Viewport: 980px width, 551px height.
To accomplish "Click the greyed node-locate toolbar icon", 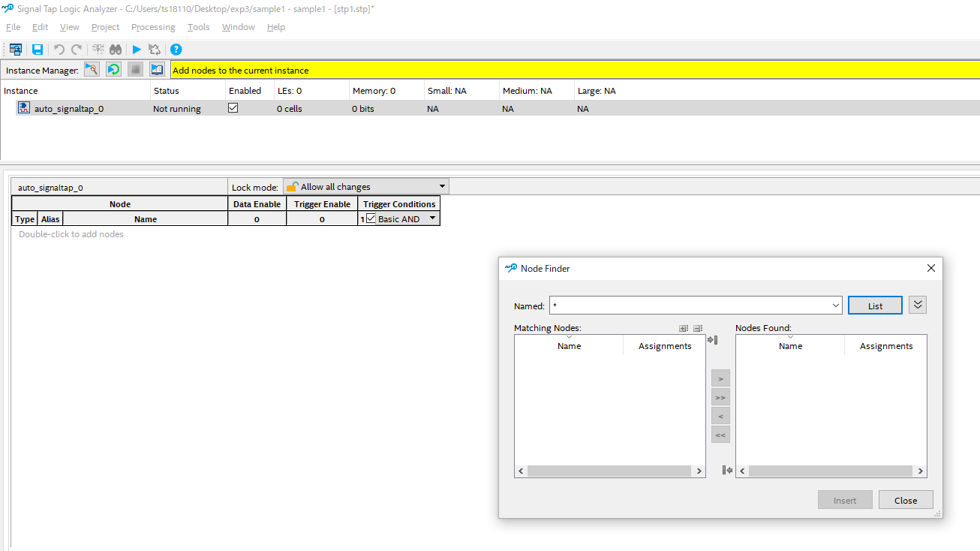I will (98, 50).
